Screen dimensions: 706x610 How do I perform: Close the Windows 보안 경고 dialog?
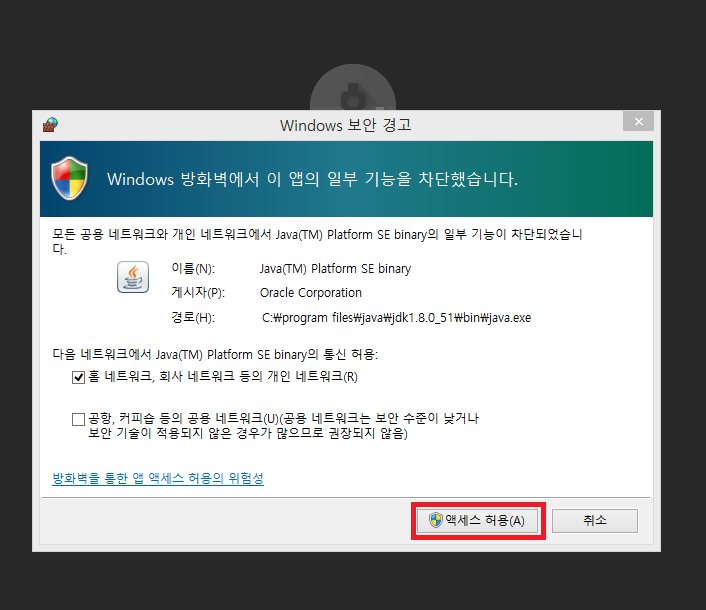pyautogui.click(x=638, y=121)
